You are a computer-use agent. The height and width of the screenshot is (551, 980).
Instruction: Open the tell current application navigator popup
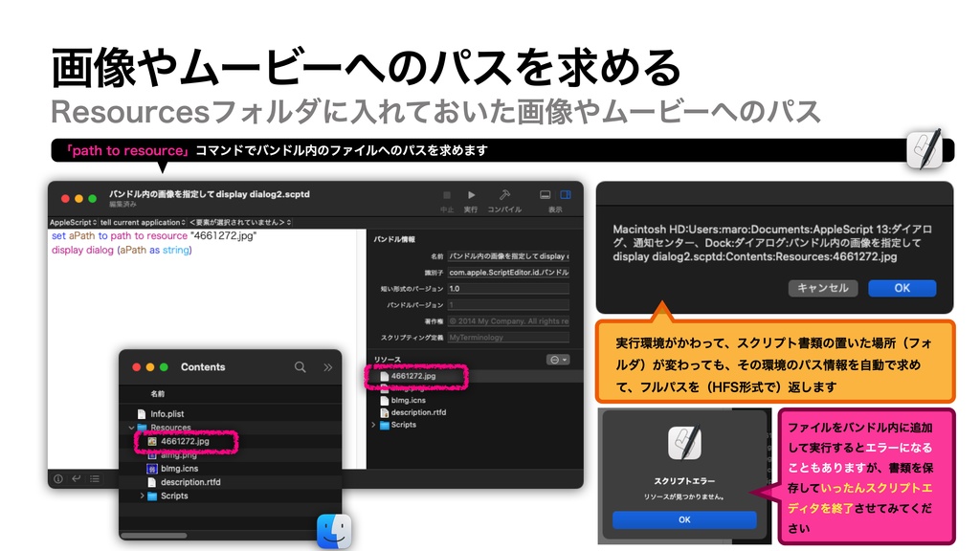(x=143, y=222)
